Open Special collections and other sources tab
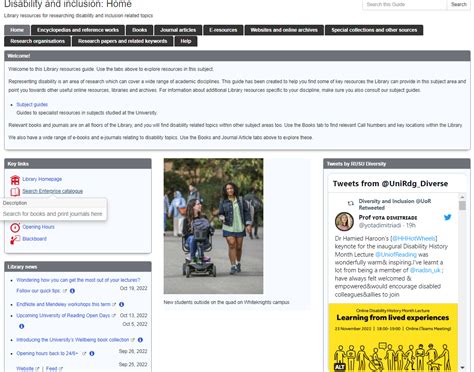 [x=374, y=30]
